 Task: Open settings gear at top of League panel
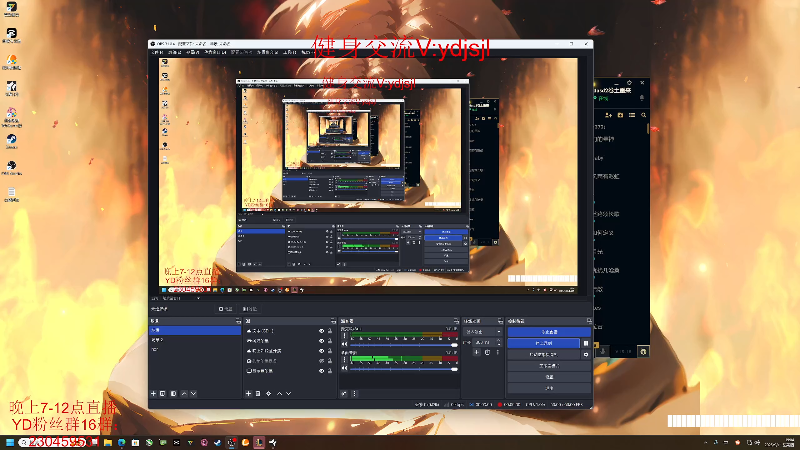click(x=629, y=83)
